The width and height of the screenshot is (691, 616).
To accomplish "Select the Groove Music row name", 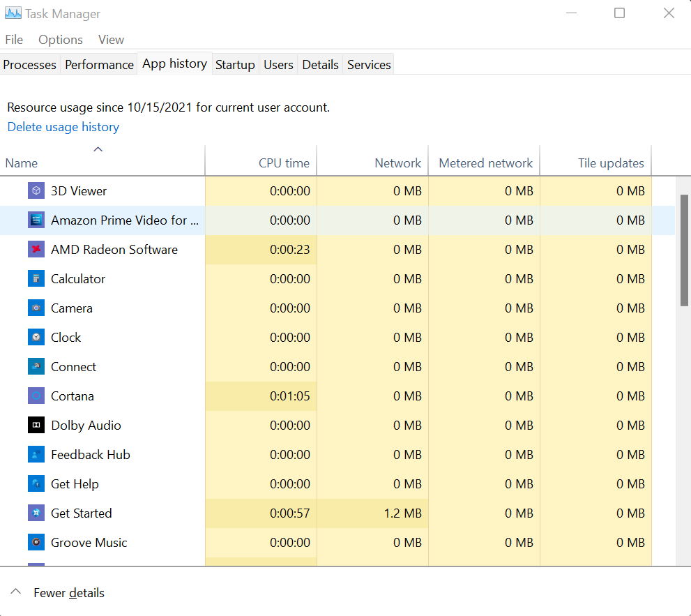I will tap(89, 543).
